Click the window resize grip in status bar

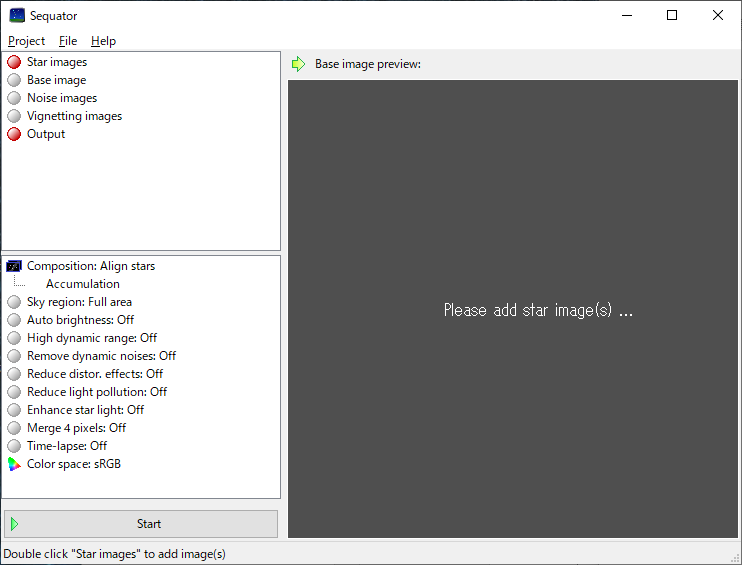coord(735,559)
